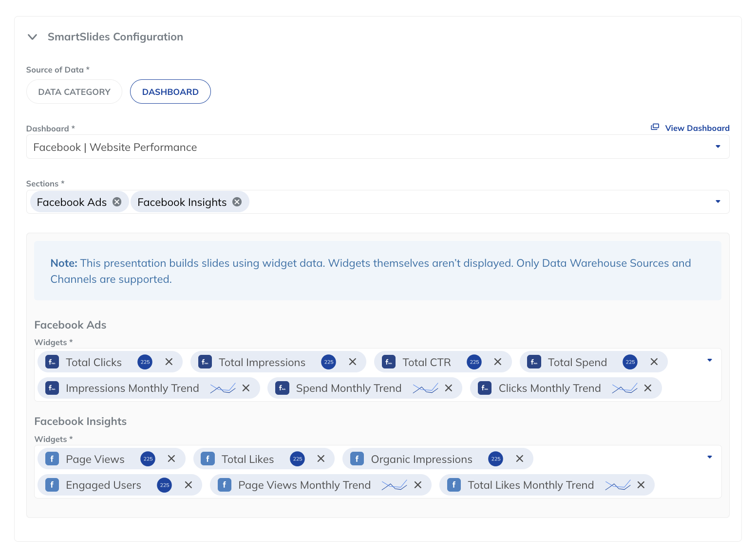Open the Dashboard dropdown arrow
The image size is (756, 552).
click(x=718, y=147)
